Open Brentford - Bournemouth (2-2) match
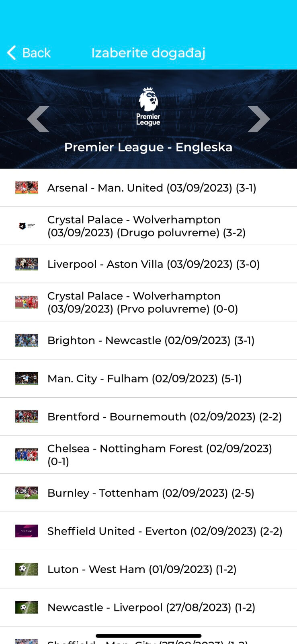Screen dimensions: 297x644 [164, 417]
